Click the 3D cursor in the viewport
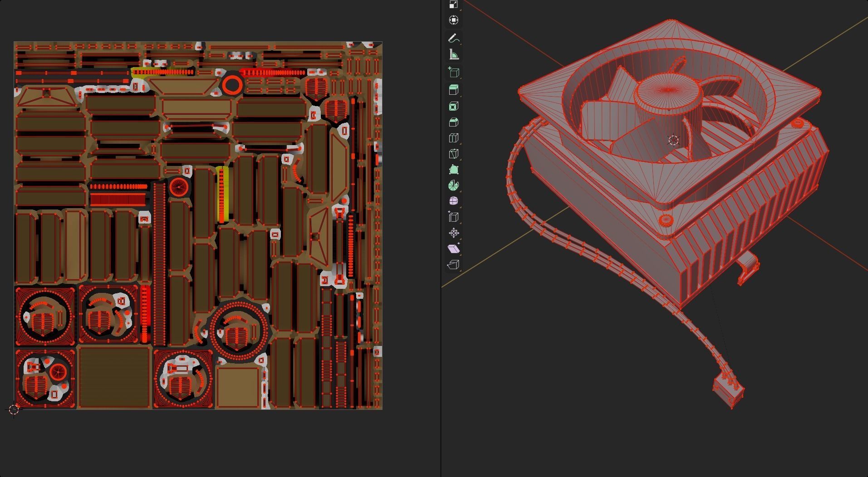Viewport: 868px width, 477px height. click(x=673, y=140)
